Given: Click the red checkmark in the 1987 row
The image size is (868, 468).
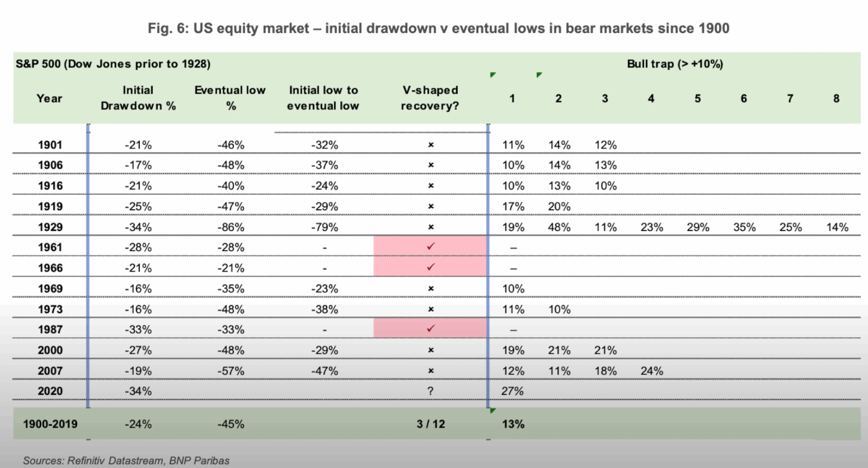Looking at the screenshot, I should click(x=431, y=329).
